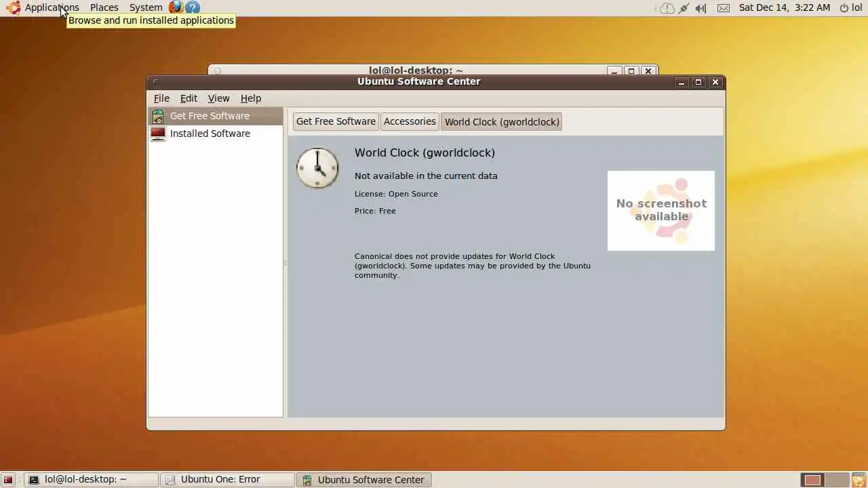The image size is (868, 488).
Task: Click the 'License: Open Source' text
Action: (x=396, y=194)
